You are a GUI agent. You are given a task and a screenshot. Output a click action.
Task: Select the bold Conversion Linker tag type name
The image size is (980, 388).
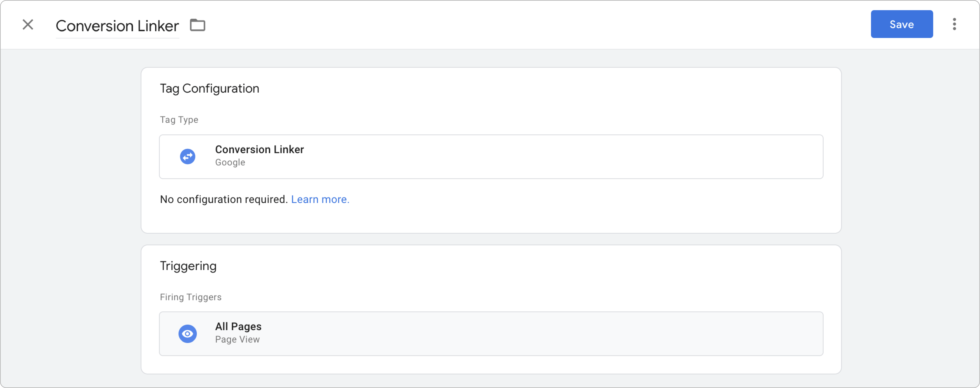[x=259, y=149]
